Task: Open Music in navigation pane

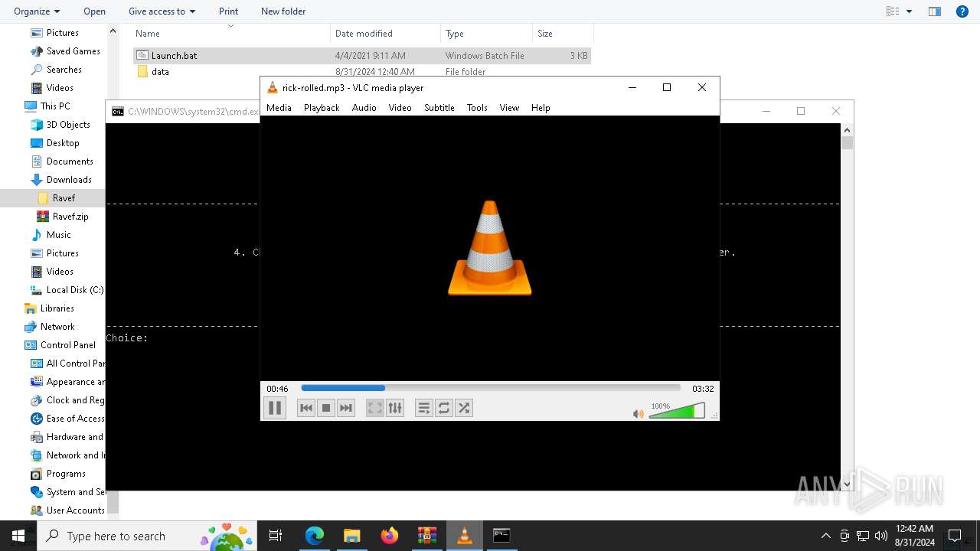Action: coord(58,235)
